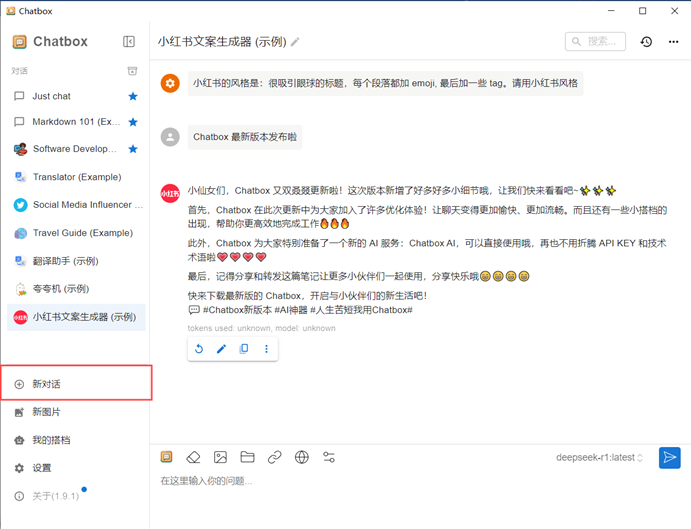Click the settings gear icon in sidebar
This screenshot has width=691, height=529.
pos(19,468)
